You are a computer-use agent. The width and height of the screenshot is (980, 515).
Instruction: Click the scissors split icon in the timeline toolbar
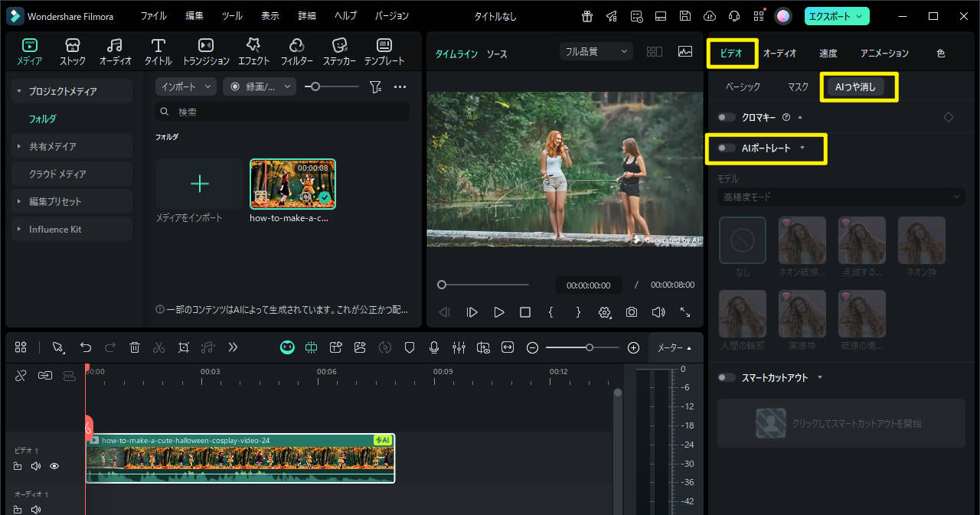[158, 347]
